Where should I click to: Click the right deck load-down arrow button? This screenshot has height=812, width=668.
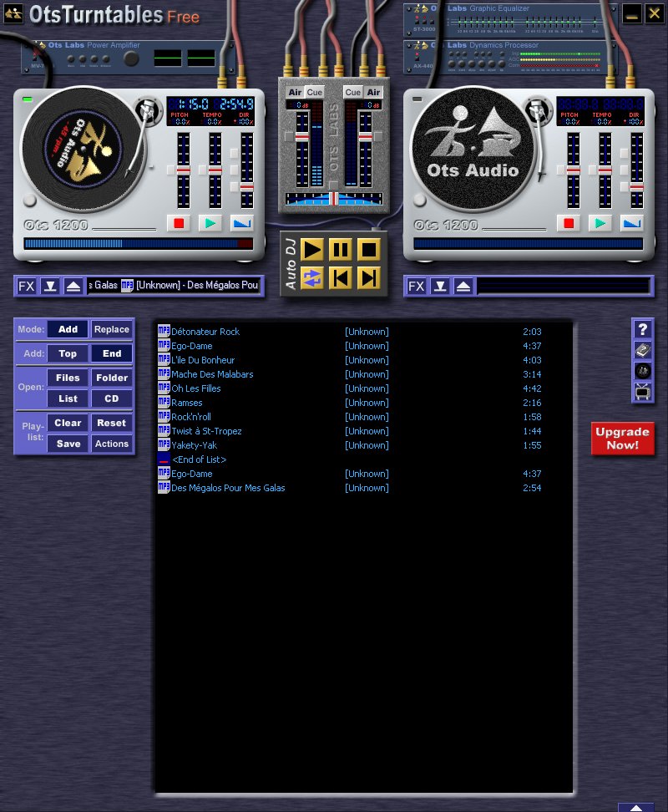[440, 286]
